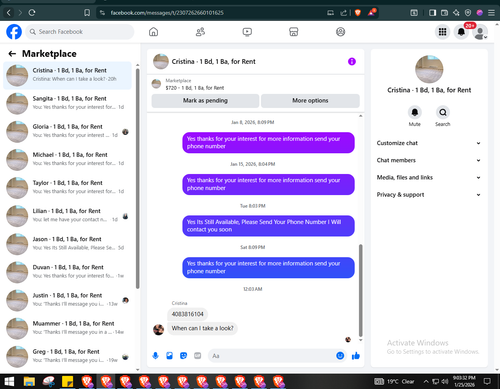Open Muammer conversation in list
The image size is (500, 389).
pos(67,328)
